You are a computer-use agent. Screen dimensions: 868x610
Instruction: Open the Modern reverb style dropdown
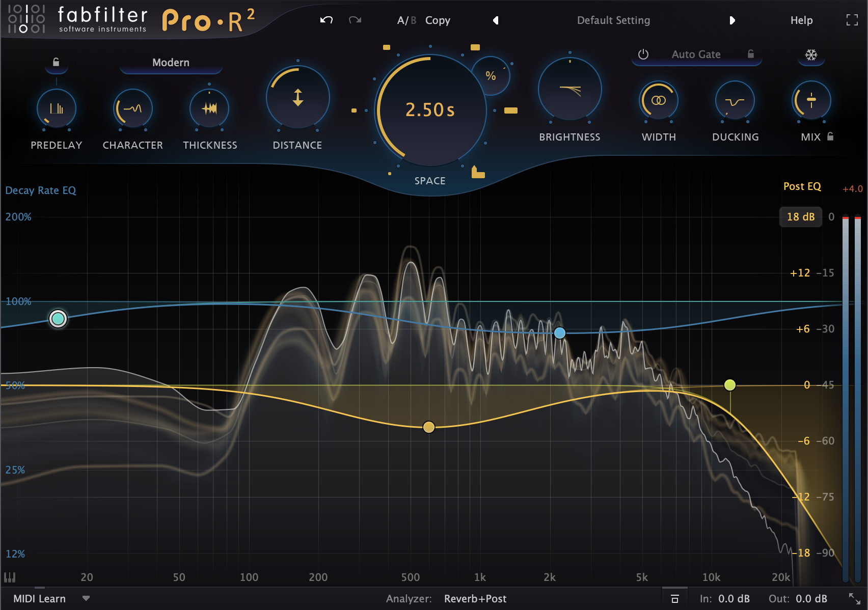coord(171,63)
